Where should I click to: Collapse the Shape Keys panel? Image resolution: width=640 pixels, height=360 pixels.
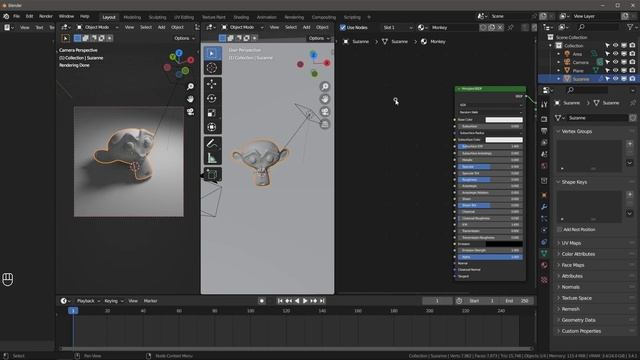point(574,182)
